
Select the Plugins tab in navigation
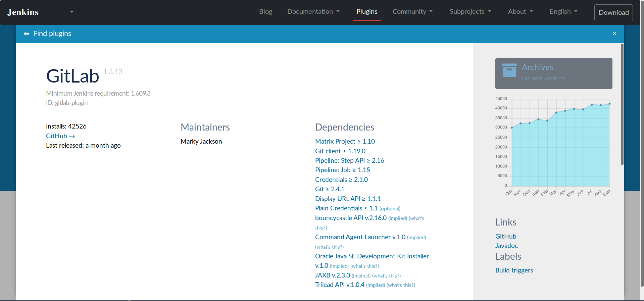(x=366, y=12)
